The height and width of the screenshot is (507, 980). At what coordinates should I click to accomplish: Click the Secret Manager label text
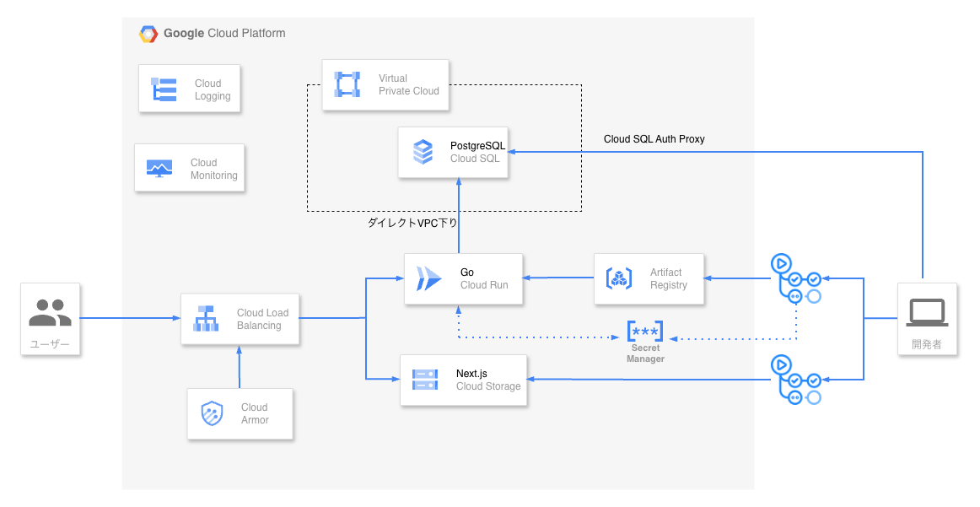(x=646, y=353)
